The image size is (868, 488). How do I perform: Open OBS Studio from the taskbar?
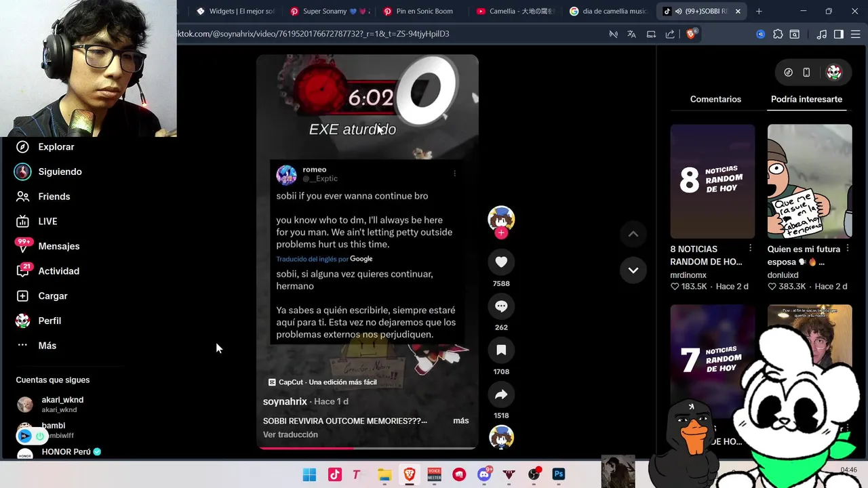534,474
